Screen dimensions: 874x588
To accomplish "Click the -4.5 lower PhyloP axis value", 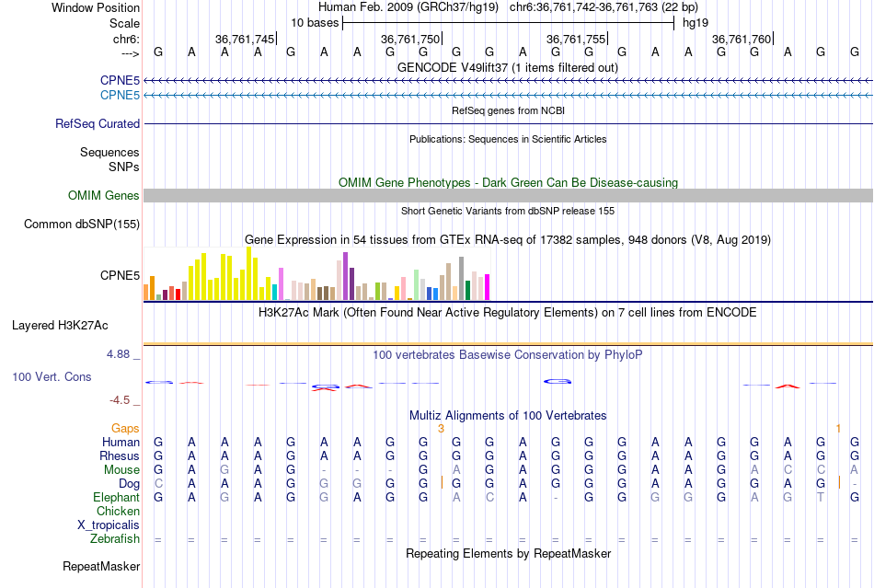I will [120, 400].
